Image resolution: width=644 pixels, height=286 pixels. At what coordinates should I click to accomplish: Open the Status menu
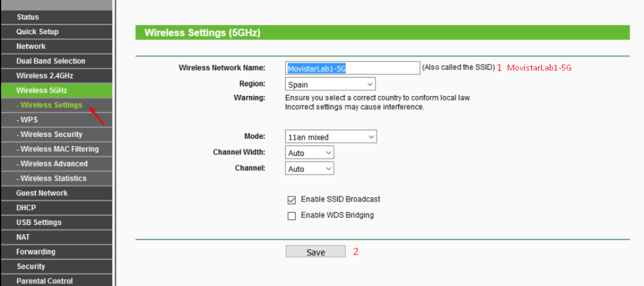(56, 17)
